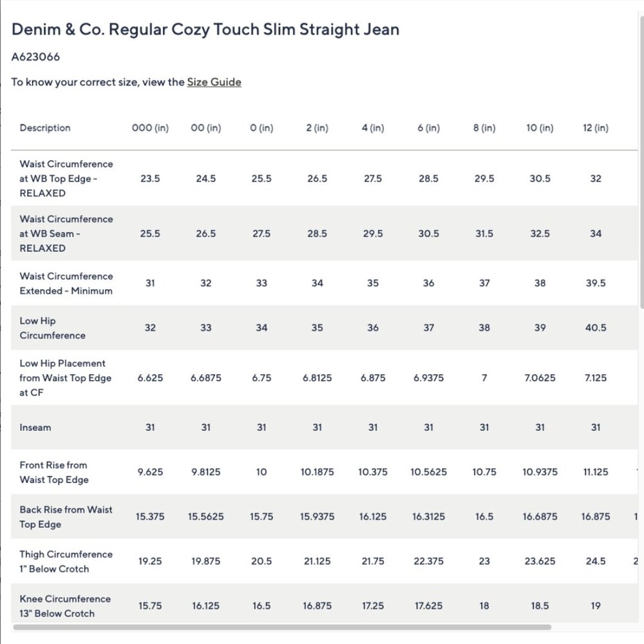Click the Description column header
Screen dimensions: 644x644
click(x=45, y=128)
